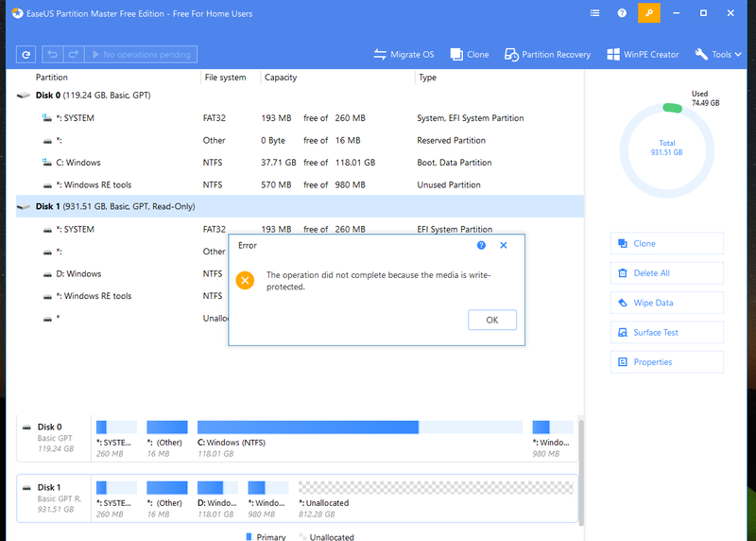Click the No operations pending button

pos(141,55)
